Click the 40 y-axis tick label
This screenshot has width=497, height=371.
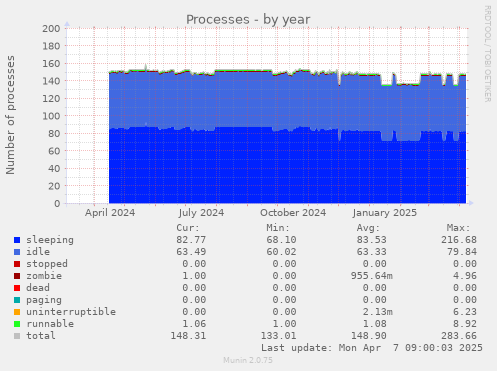point(54,168)
